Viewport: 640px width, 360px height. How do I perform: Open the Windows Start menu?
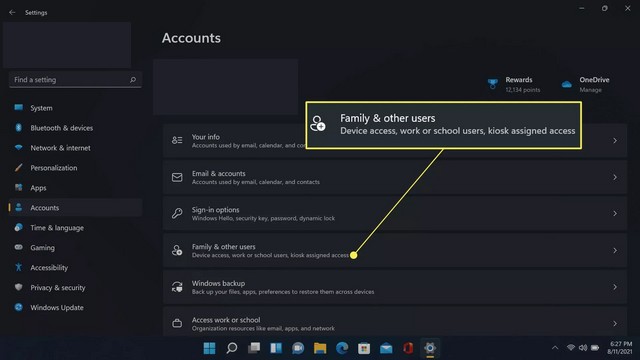[x=209, y=348]
